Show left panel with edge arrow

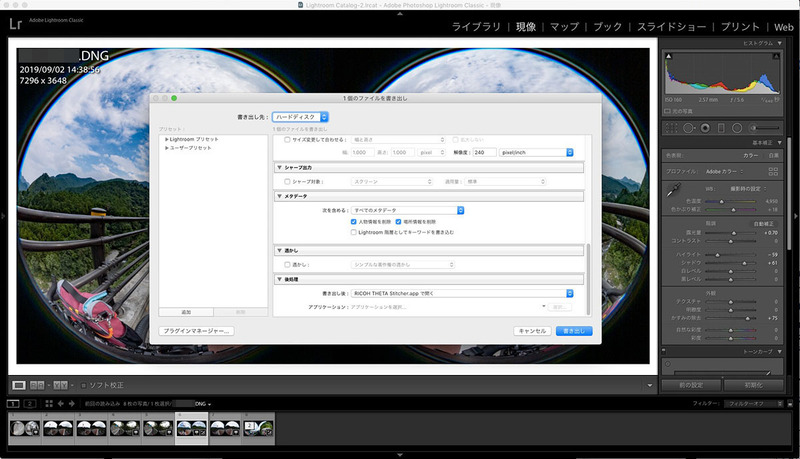(x=3, y=216)
